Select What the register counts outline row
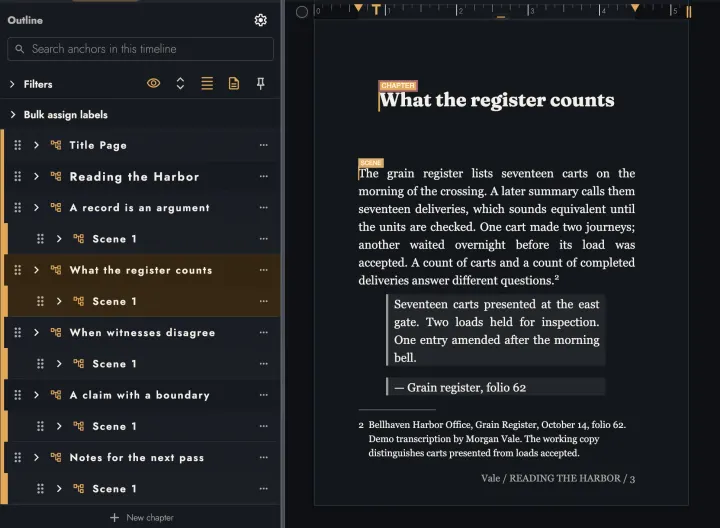720x528 pixels. click(x=142, y=270)
